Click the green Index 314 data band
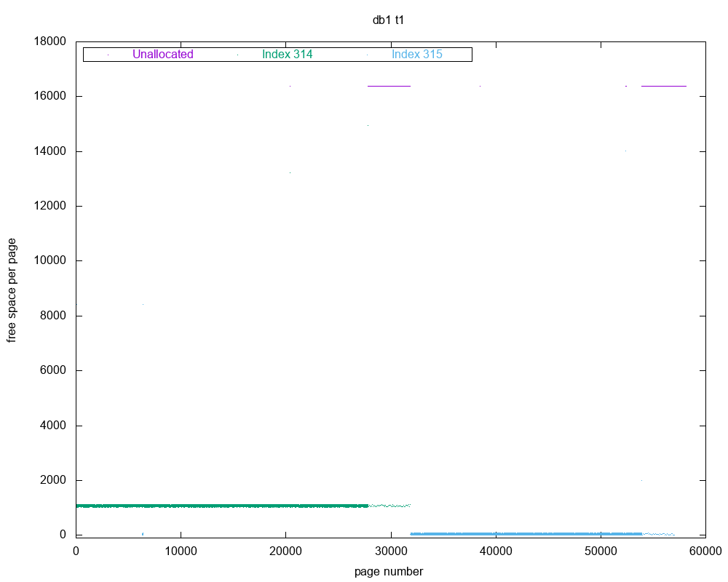The image size is (728, 582). pyautogui.click(x=218, y=506)
